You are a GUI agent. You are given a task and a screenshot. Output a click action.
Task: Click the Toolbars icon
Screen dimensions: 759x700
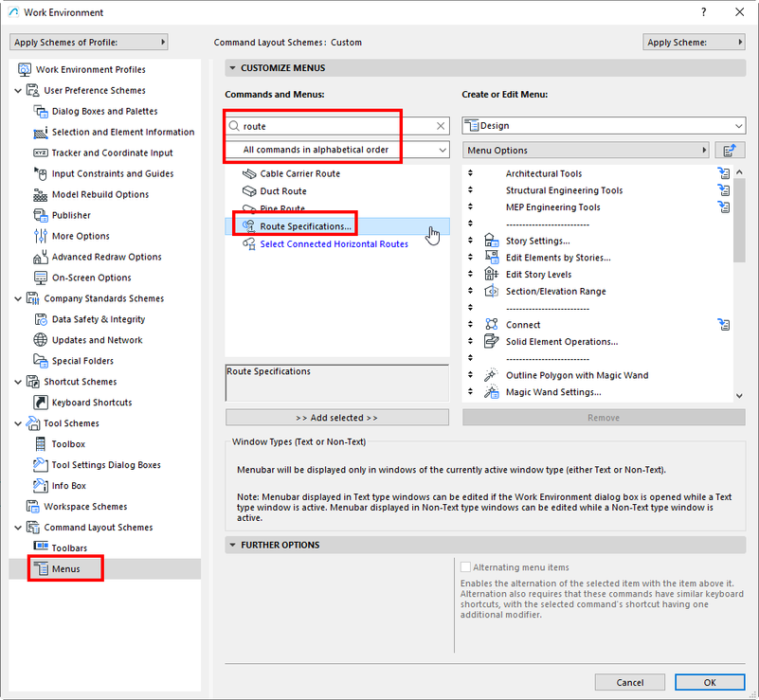tap(40, 547)
